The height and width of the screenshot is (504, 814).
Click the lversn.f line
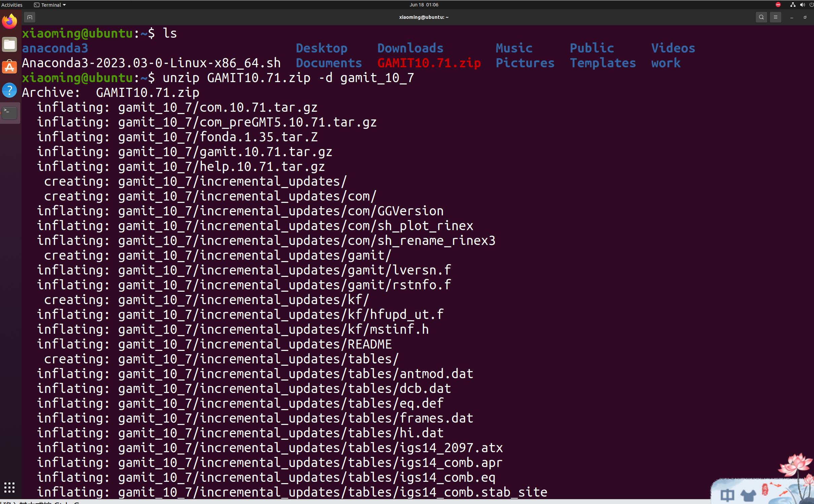244,270
